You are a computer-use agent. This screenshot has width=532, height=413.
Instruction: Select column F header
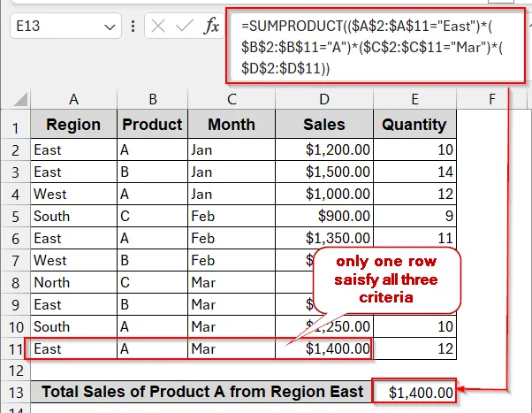[x=492, y=99]
